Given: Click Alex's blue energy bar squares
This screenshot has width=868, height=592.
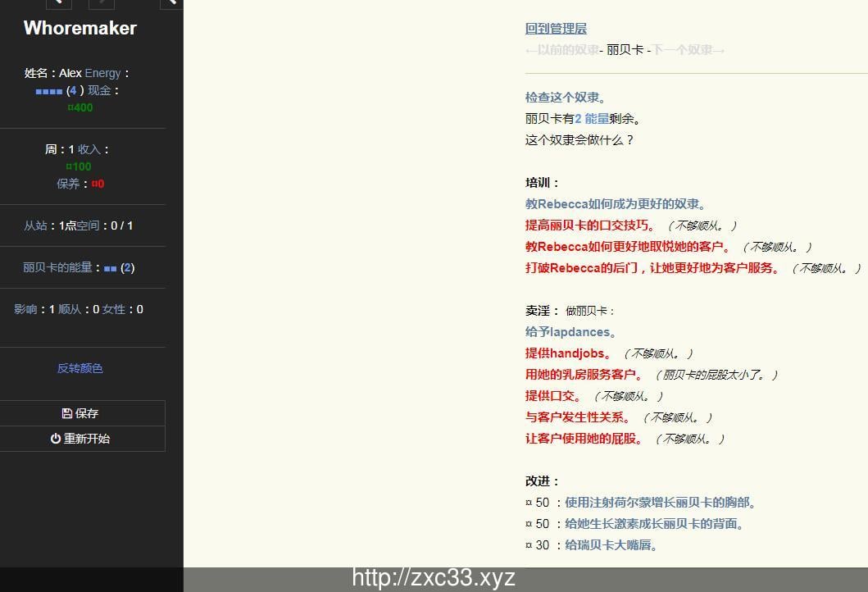Looking at the screenshot, I should (48, 90).
